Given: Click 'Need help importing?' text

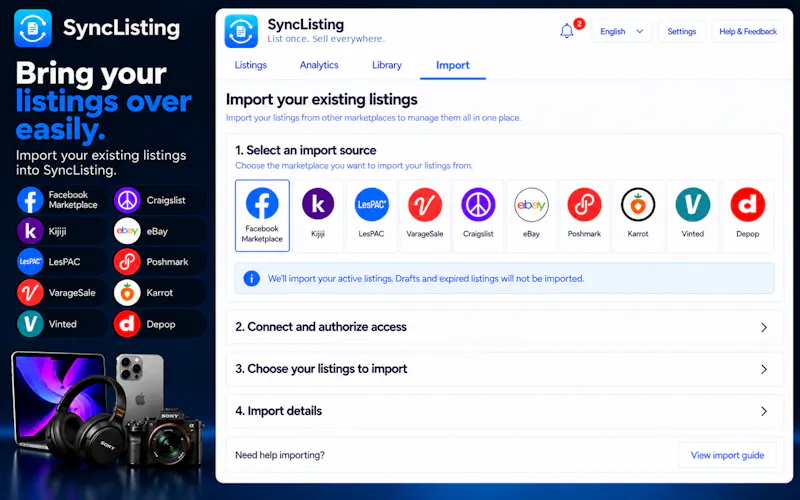Looking at the screenshot, I should click(280, 455).
